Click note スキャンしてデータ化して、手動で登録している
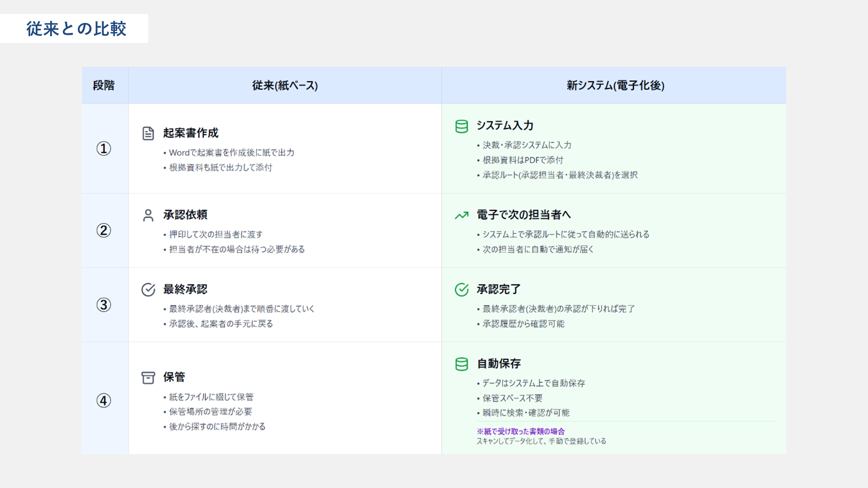 (x=542, y=441)
